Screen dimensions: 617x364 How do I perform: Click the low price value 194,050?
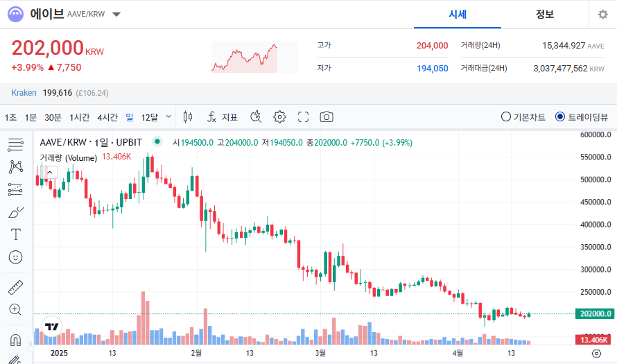(432, 69)
